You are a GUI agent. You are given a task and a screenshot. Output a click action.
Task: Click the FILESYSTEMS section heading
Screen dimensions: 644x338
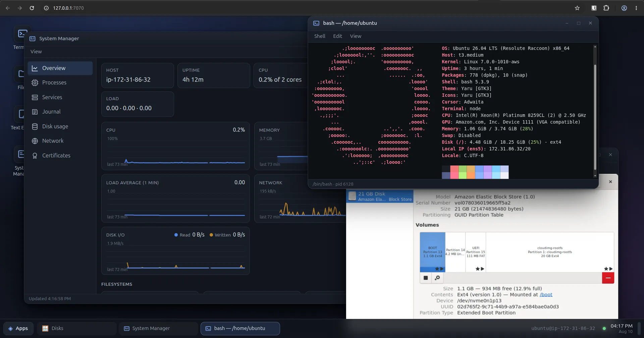click(117, 284)
